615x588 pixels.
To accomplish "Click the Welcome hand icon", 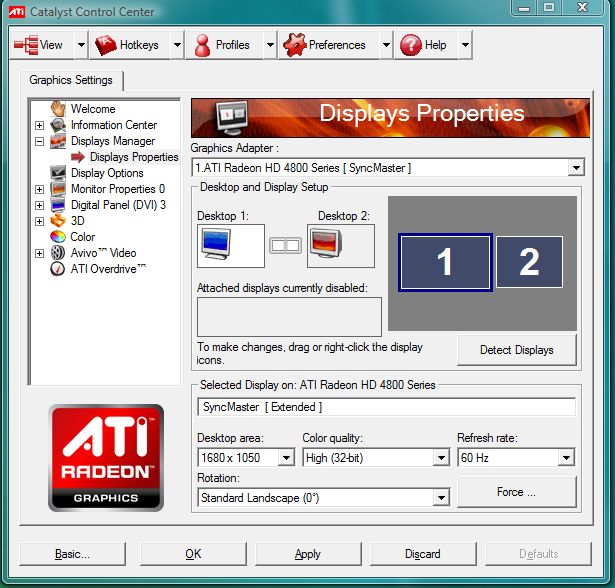I will click(x=58, y=109).
